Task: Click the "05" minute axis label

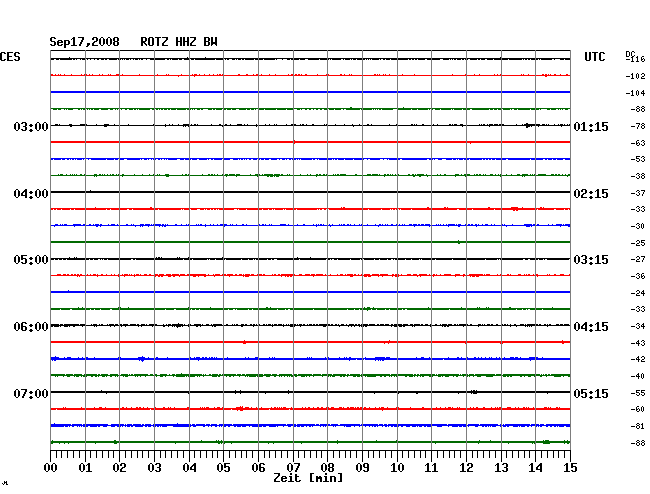Action: coord(223,468)
